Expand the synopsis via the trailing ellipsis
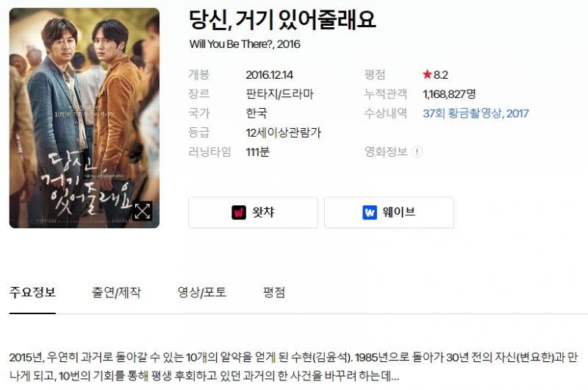The width and height of the screenshot is (588, 390). tap(395, 377)
